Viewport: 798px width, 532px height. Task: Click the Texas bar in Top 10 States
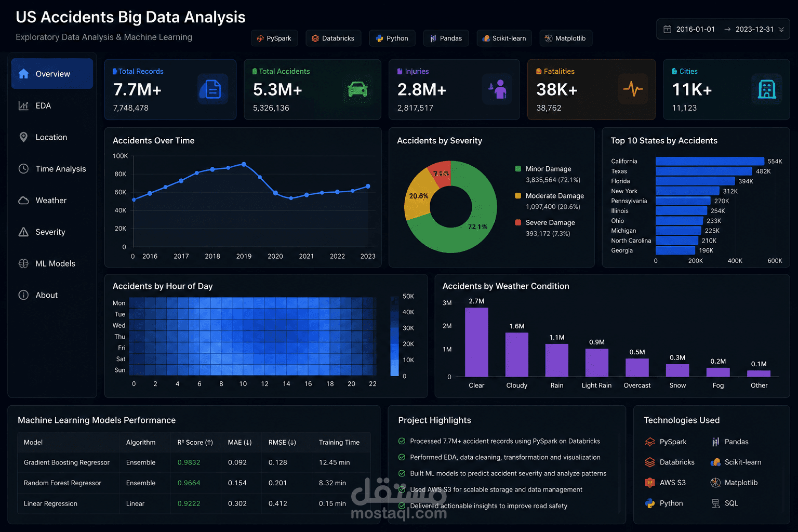tap(704, 171)
